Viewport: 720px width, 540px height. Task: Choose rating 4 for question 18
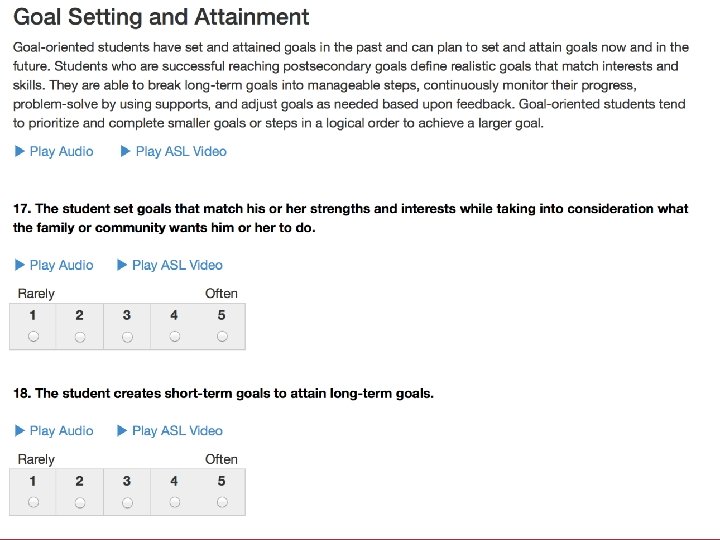tap(174, 502)
